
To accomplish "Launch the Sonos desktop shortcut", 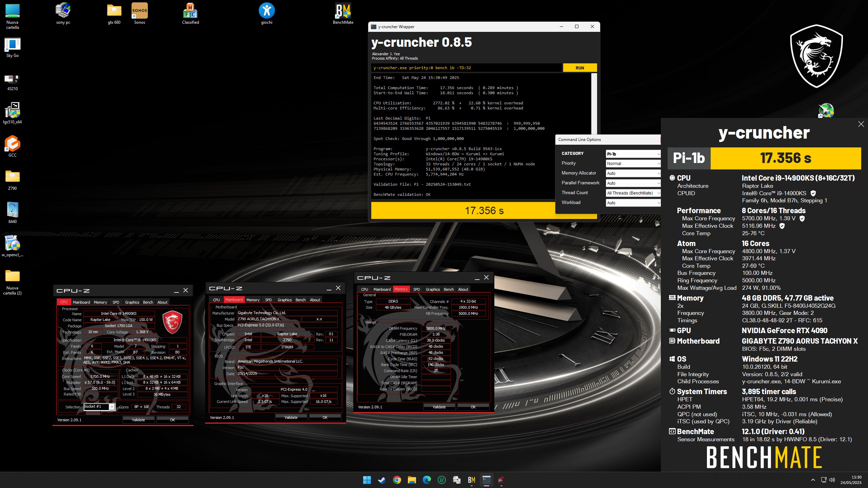I will 140,14.
